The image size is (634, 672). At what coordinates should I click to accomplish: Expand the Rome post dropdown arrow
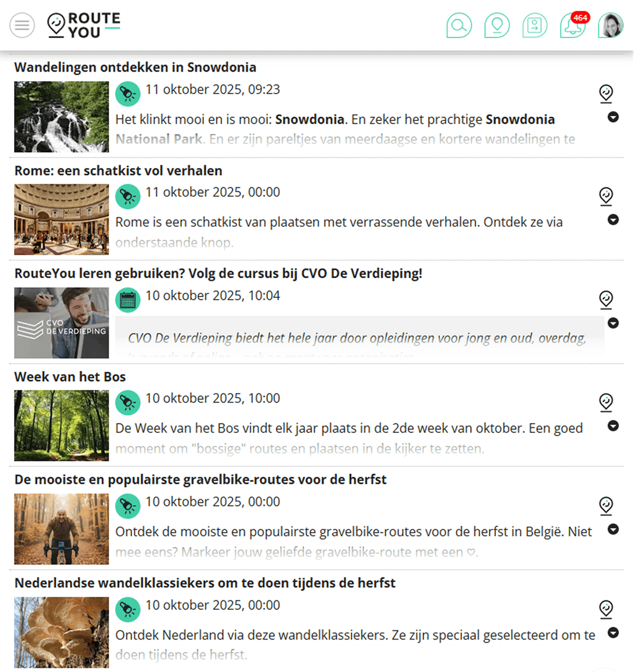(x=613, y=220)
